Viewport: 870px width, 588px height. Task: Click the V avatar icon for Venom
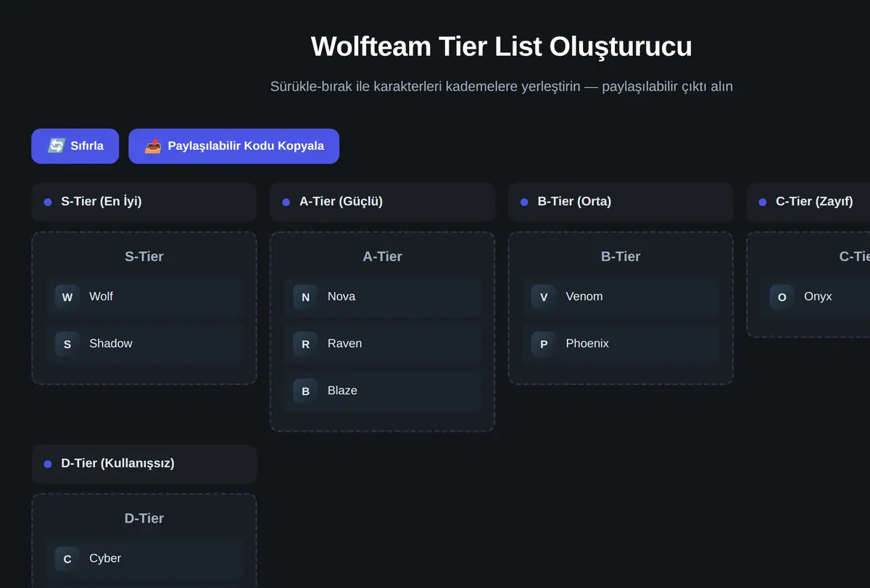544,297
